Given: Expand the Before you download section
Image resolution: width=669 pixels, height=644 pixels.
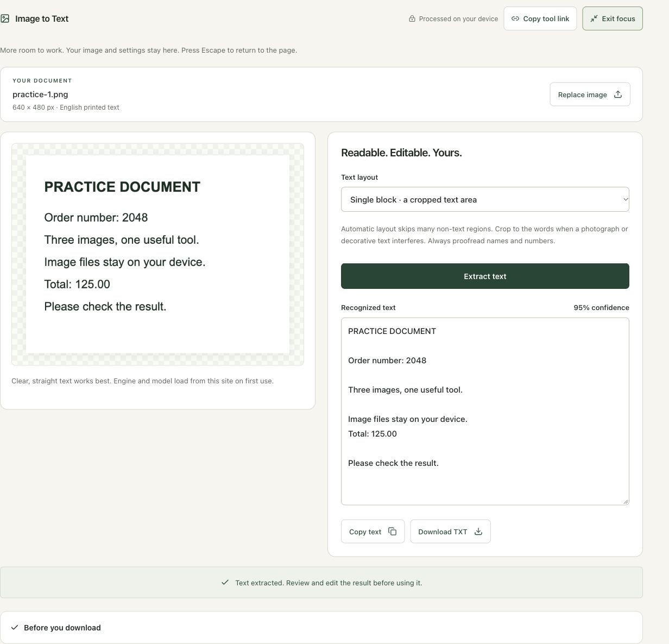Looking at the screenshot, I should tap(321, 627).
